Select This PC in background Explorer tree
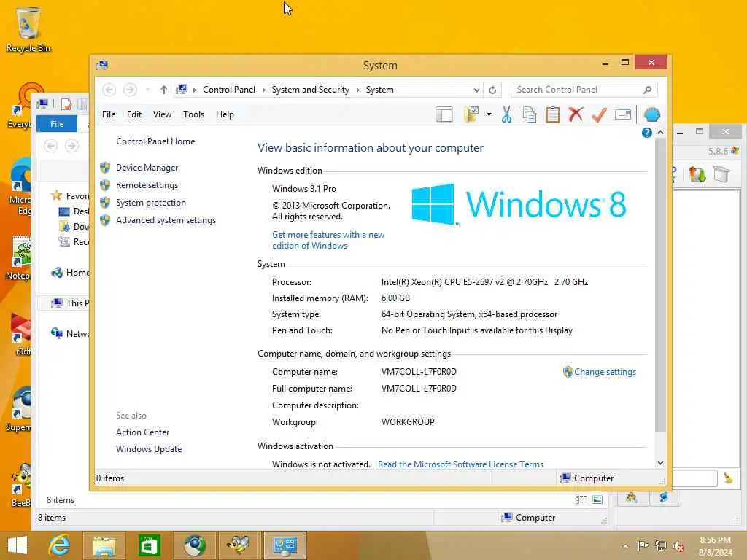The height and width of the screenshot is (560, 747). pos(70,303)
